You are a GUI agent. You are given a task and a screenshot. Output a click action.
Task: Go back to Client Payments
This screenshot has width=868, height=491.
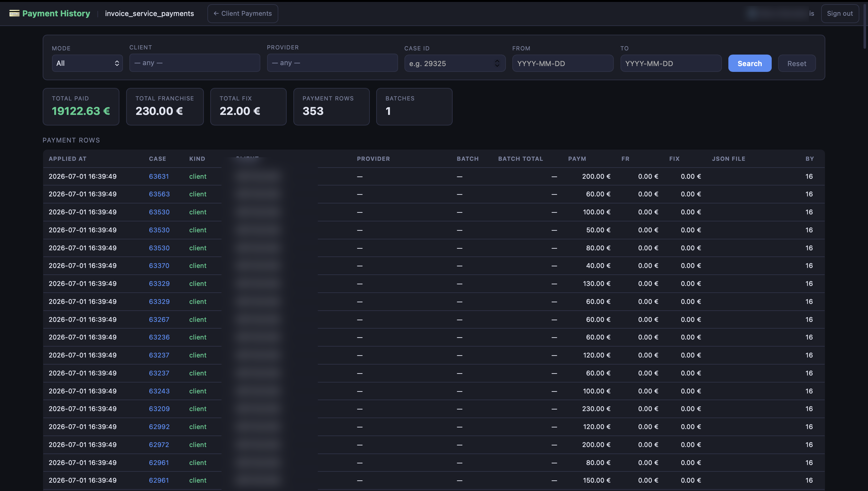[242, 13]
